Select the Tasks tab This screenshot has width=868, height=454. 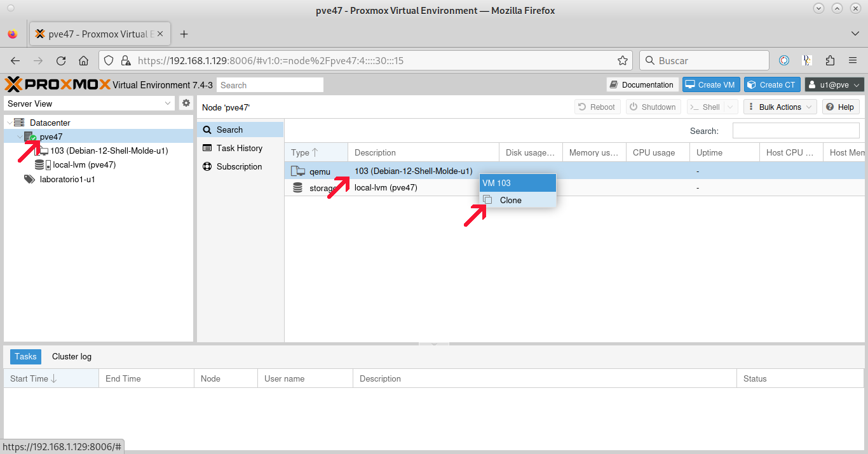point(25,357)
